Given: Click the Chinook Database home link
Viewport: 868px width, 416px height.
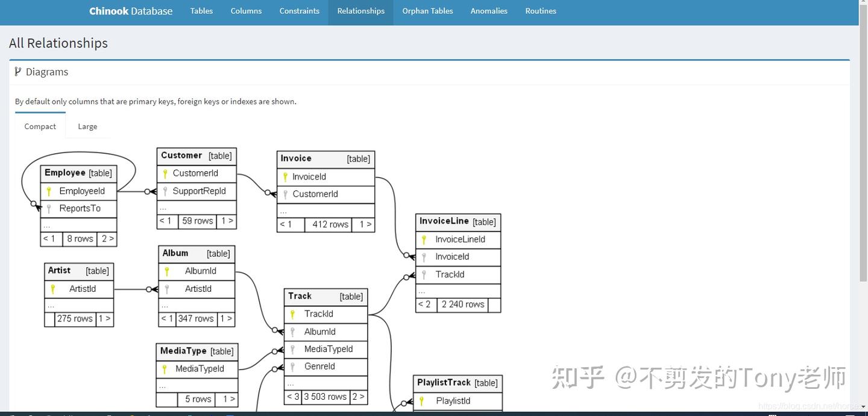Looking at the screenshot, I should click(130, 11).
